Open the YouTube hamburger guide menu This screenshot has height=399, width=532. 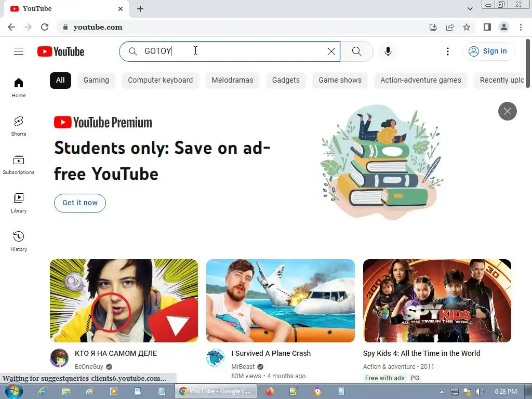[19, 51]
